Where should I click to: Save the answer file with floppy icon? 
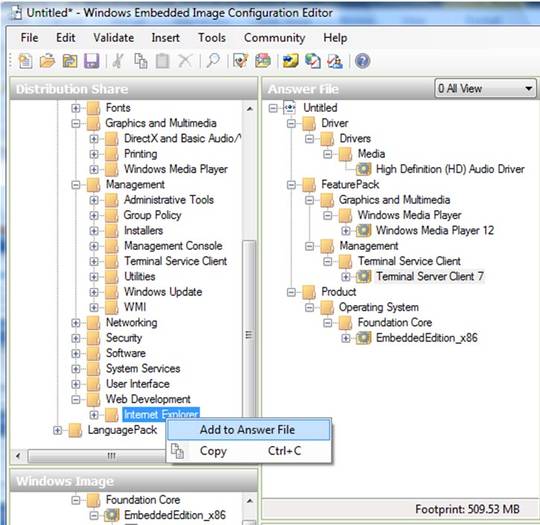point(92,61)
